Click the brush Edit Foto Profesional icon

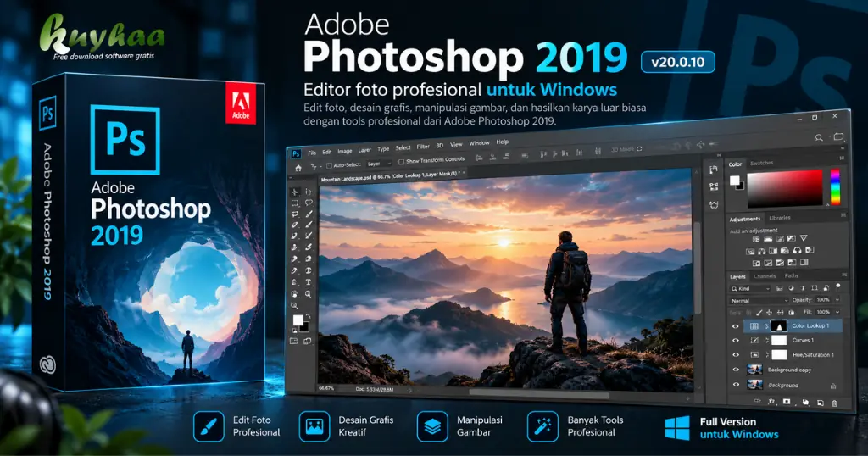[209, 426]
